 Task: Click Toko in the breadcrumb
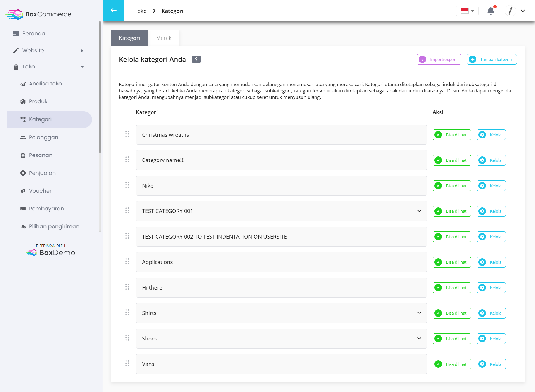(x=140, y=11)
